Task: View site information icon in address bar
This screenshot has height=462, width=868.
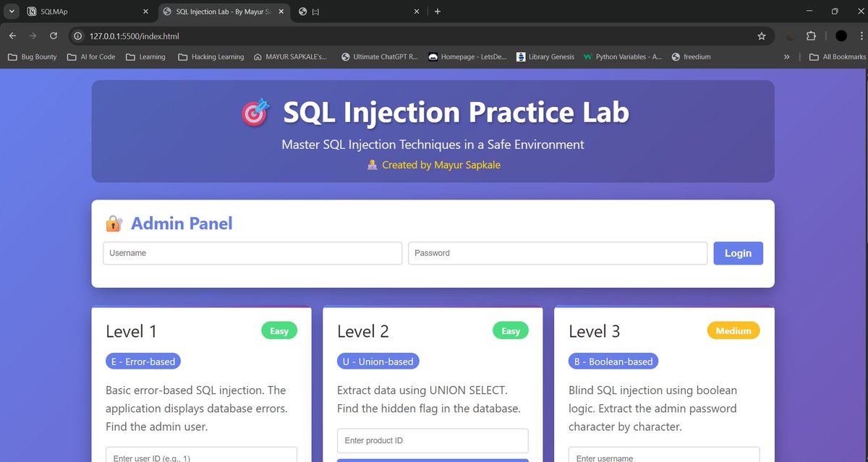Action: (80, 35)
